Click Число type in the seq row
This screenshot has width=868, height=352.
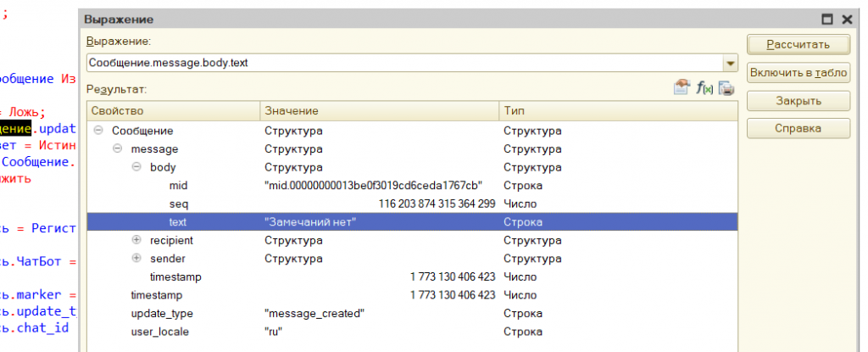tap(520, 204)
